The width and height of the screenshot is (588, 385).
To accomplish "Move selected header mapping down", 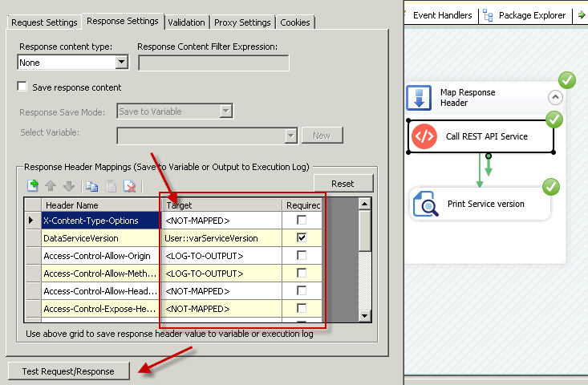I will point(69,186).
